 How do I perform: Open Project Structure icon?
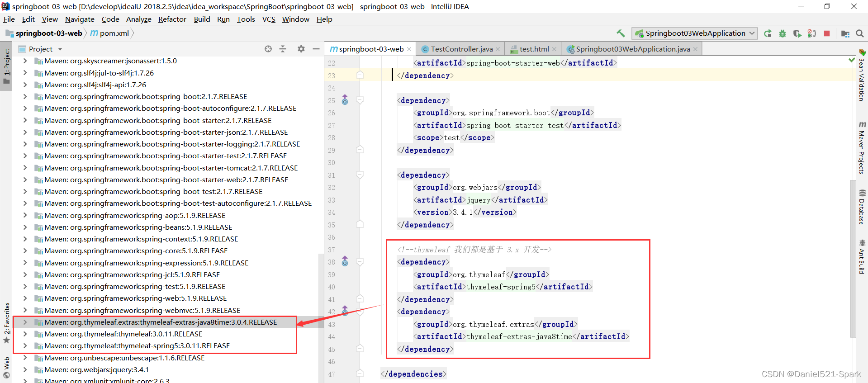[x=845, y=33]
